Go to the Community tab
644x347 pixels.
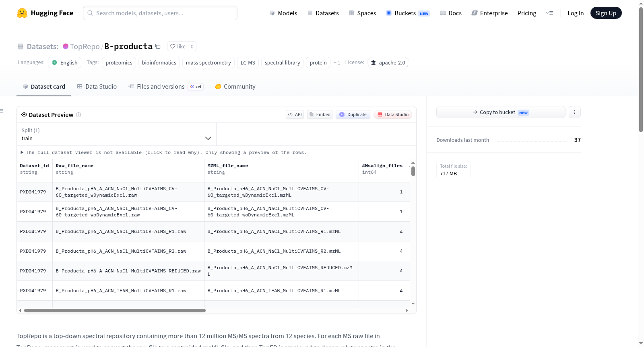pos(235,86)
